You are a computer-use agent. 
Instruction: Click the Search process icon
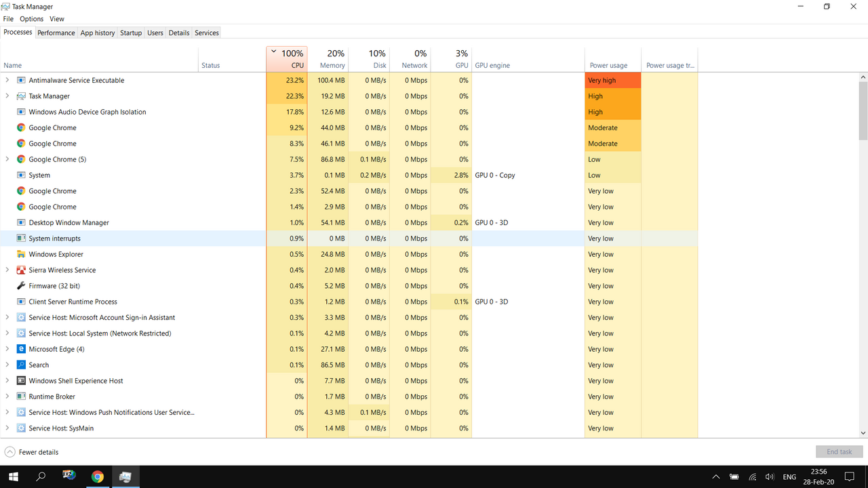click(x=21, y=365)
